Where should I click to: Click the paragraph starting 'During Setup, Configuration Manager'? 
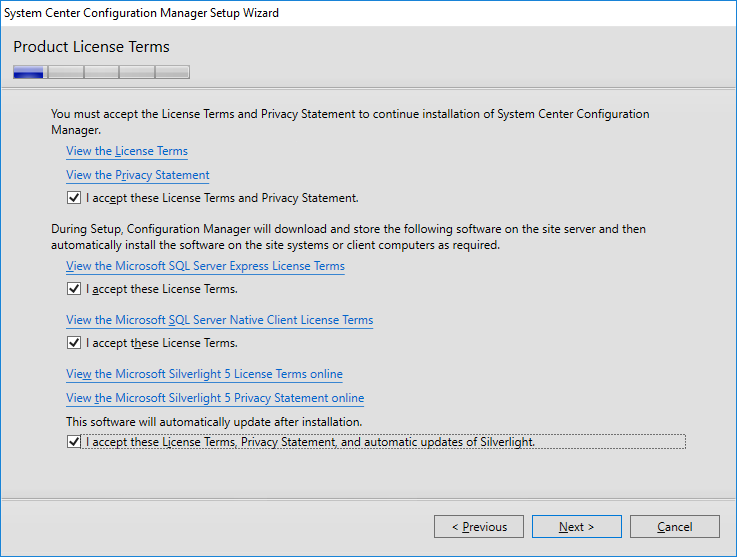tap(348, 237)
